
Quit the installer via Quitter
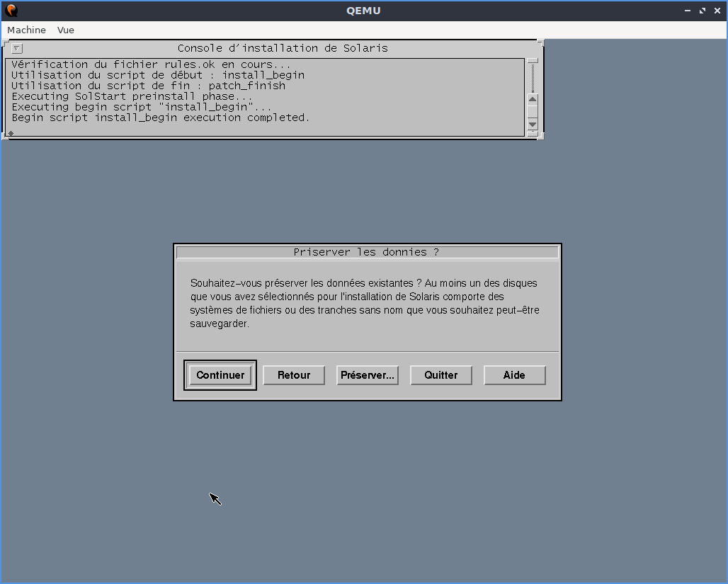[441, 375]
